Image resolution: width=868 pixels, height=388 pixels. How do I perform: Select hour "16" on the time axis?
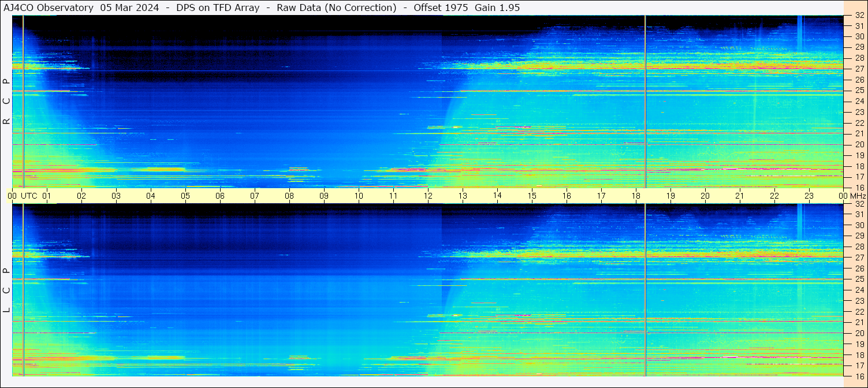[x=567, y=196]
